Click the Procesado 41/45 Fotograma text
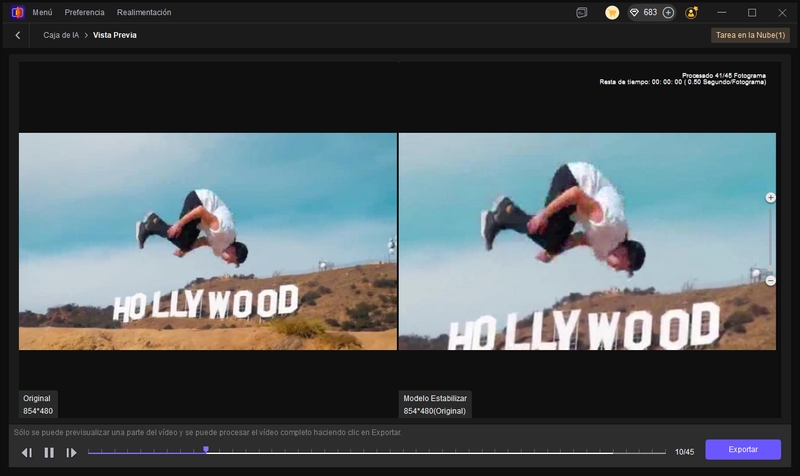This screenshot has width=800, height=476. pos(723,76)
